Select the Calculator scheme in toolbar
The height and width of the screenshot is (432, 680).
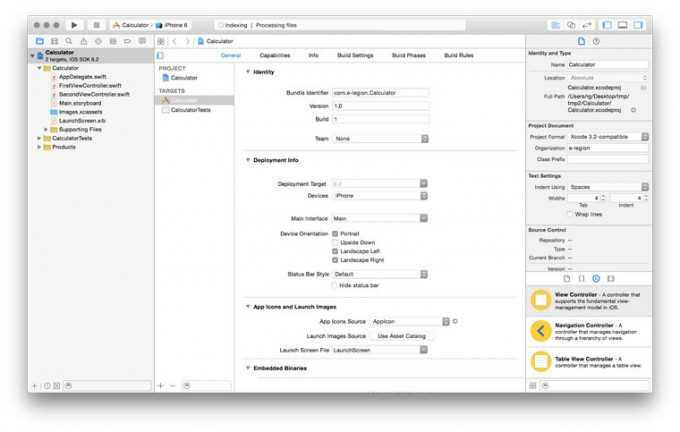click(x=131, y=25)
